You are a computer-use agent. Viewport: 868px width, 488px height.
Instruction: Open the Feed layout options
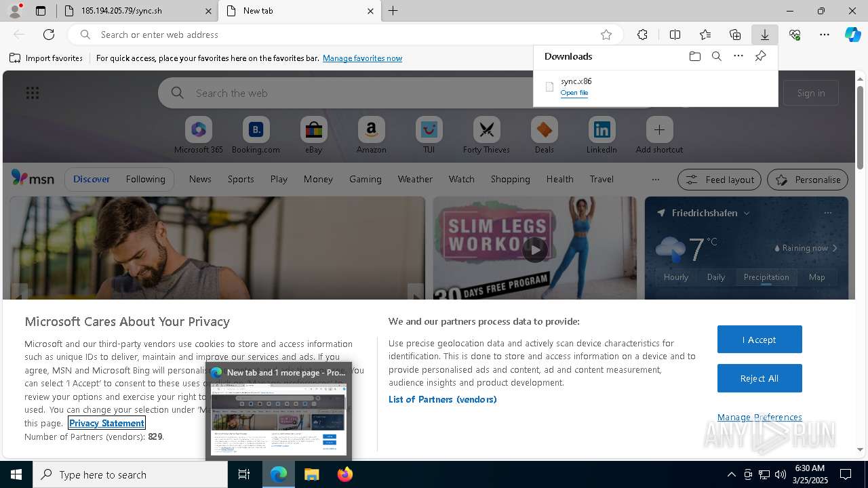[x=719, y=180]
